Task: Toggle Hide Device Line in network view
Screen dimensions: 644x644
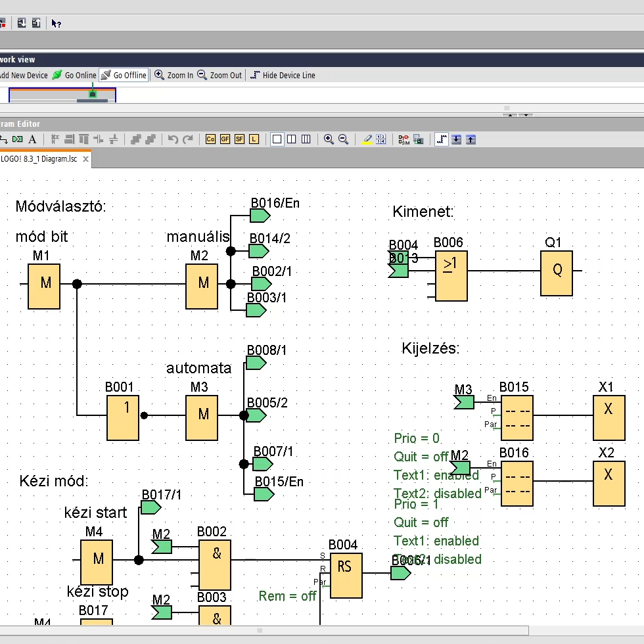Action: coord(283,76)
